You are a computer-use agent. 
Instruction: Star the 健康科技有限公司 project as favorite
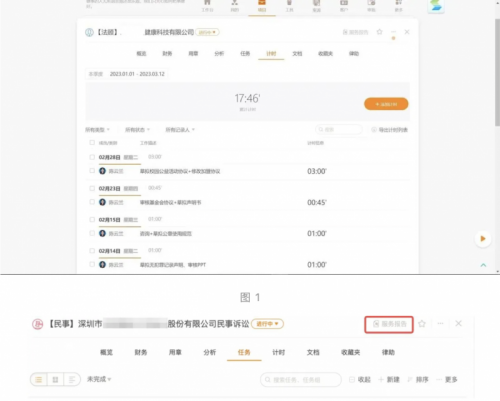(x=379, y=32)
